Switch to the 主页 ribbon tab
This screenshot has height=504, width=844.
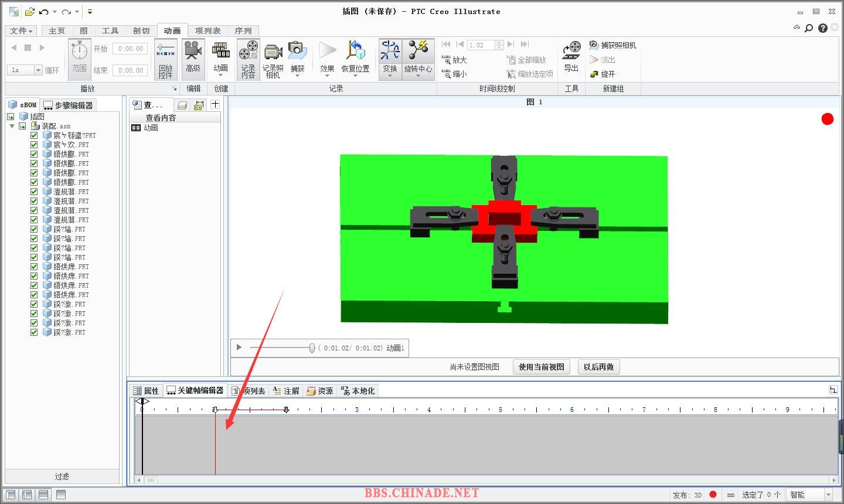[x=57, y=30]
